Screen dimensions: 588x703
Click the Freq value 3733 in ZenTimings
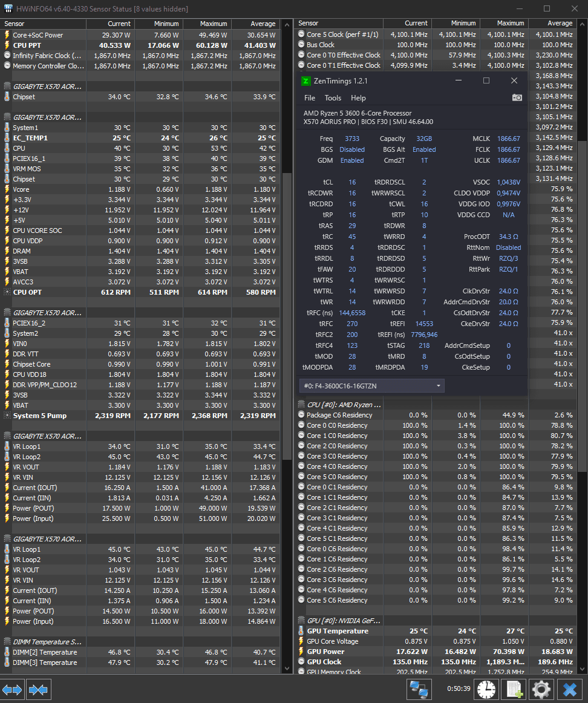point(352,139)
